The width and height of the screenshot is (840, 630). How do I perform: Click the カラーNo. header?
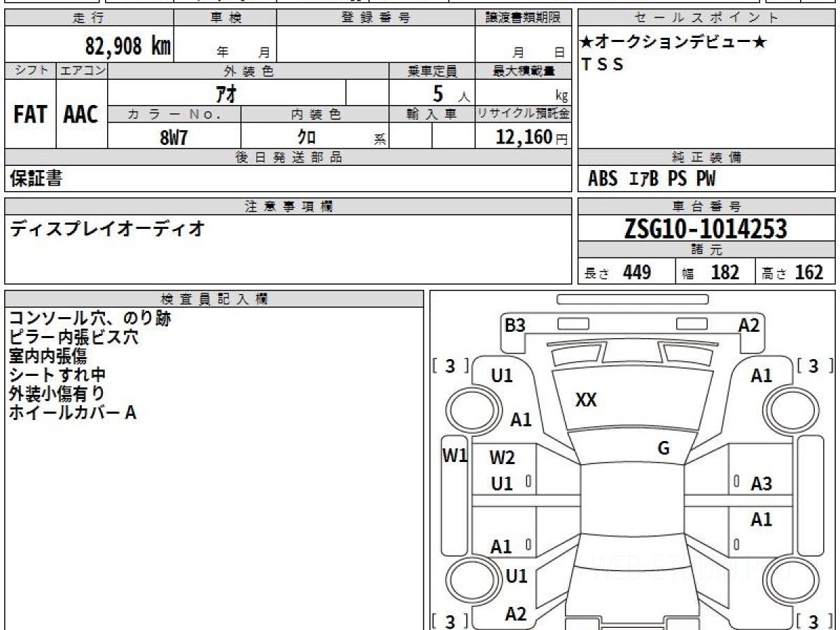pyautogui.click(x=174, y=114)
